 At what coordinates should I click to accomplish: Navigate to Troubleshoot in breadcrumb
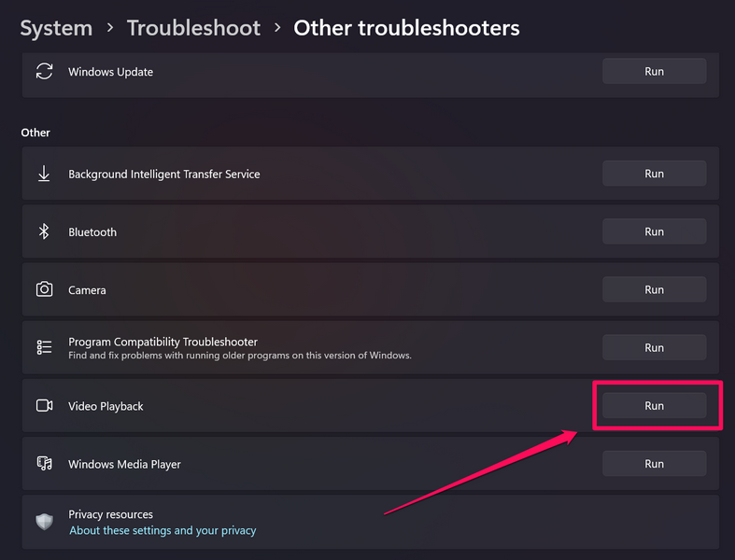pyautogui.click(x=193, y=28)
